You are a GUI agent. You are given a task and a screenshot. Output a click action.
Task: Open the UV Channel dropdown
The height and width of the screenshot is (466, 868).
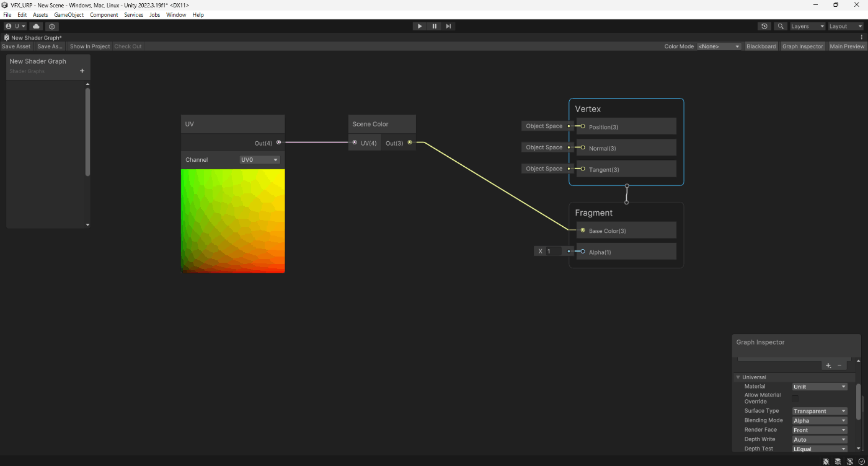260,160
